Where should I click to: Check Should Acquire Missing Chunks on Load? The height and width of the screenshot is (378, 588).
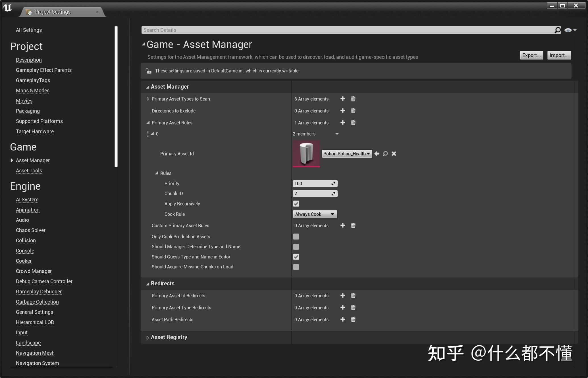(x=296, y=267)
